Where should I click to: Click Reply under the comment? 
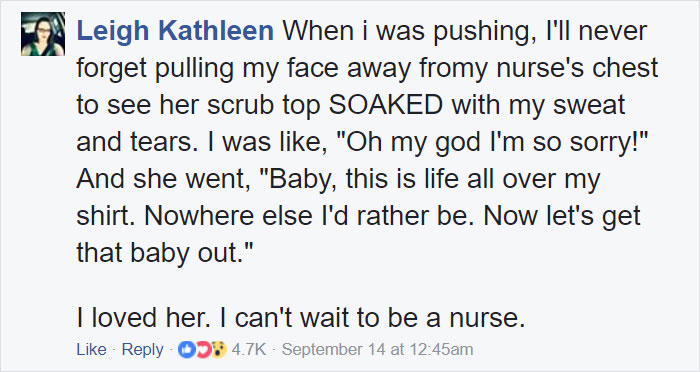click(142, 349)
